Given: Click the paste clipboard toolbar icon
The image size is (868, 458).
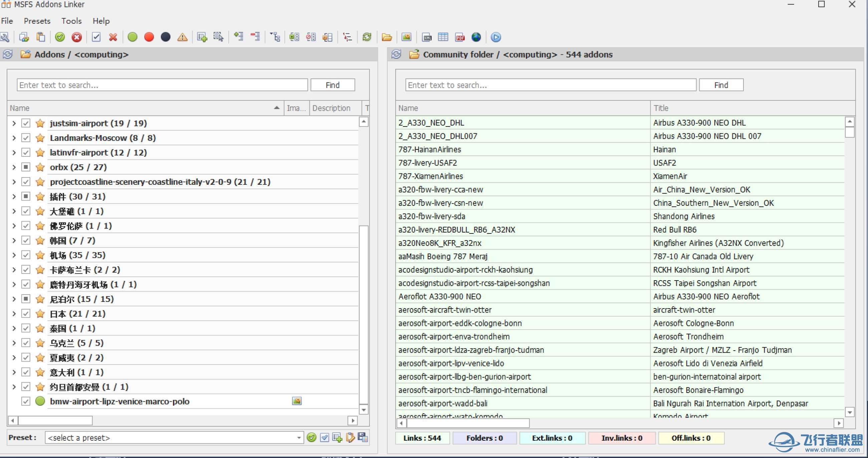Looking at the screenshot, I should click(41, 37).
